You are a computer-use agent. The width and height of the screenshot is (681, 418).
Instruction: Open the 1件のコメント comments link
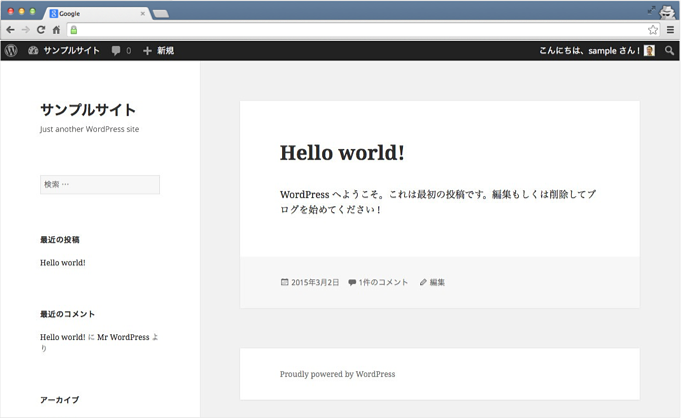(383, 282)
